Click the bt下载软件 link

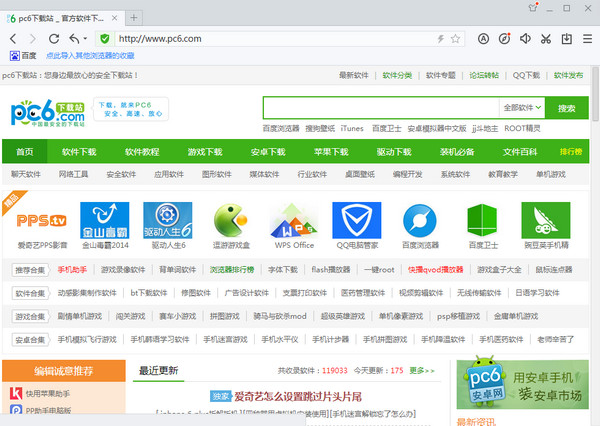(149, 293)
